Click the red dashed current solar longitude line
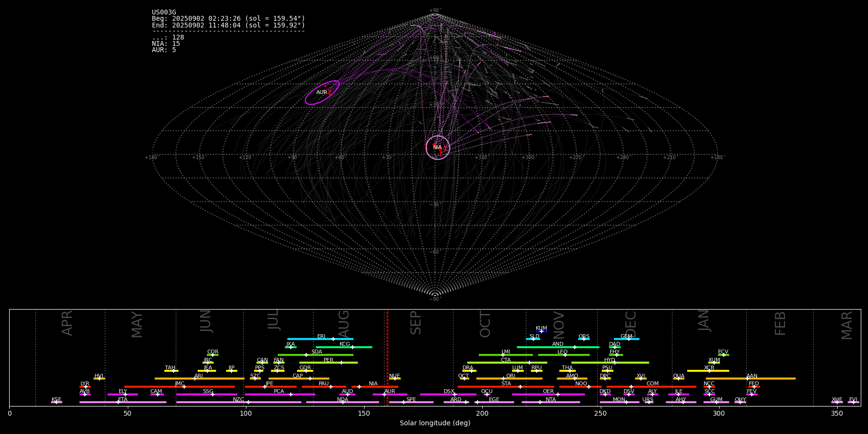Screen dimensions: 868x434 [387, 357]
